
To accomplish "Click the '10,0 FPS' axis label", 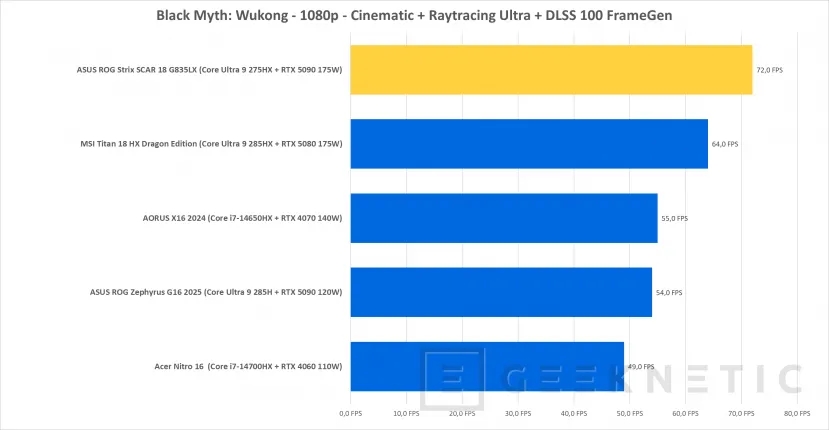I will click(x=406, y=414).
